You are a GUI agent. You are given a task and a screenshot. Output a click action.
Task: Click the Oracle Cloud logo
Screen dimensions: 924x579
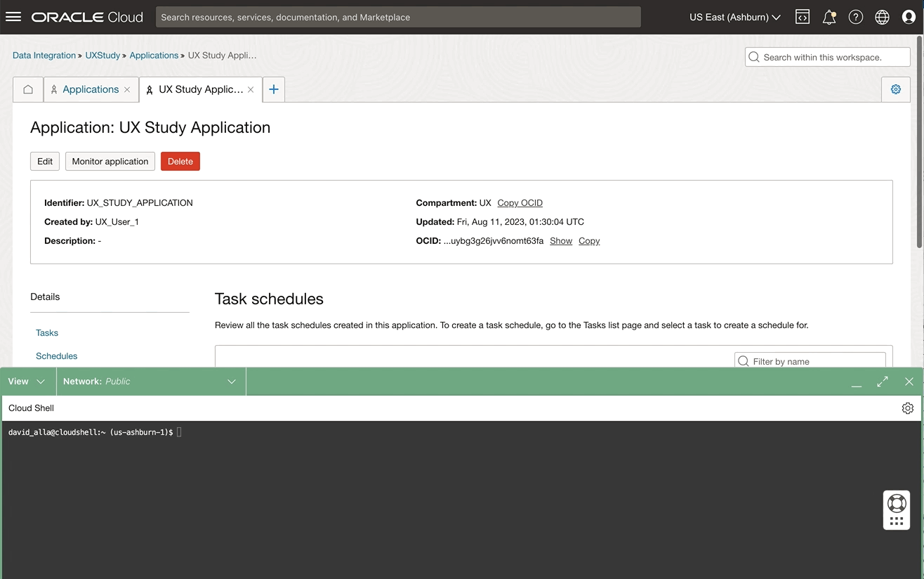click(87, 17)
